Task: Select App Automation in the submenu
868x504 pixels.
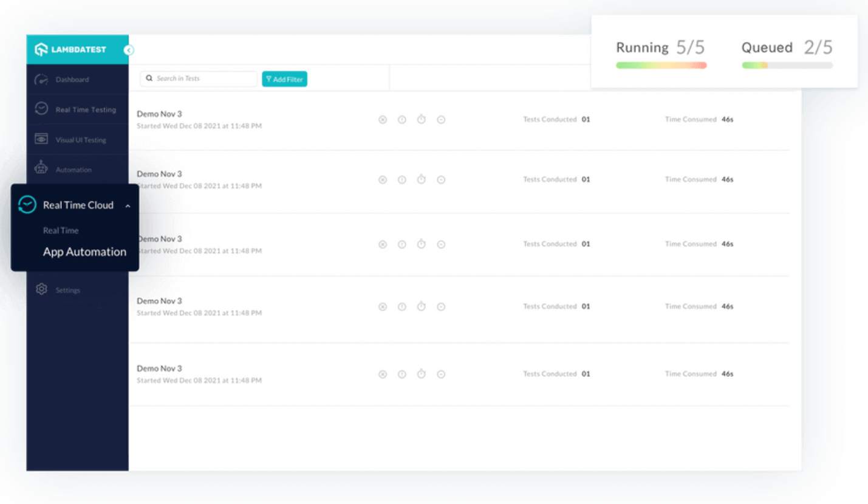Action: click(84, 252)
